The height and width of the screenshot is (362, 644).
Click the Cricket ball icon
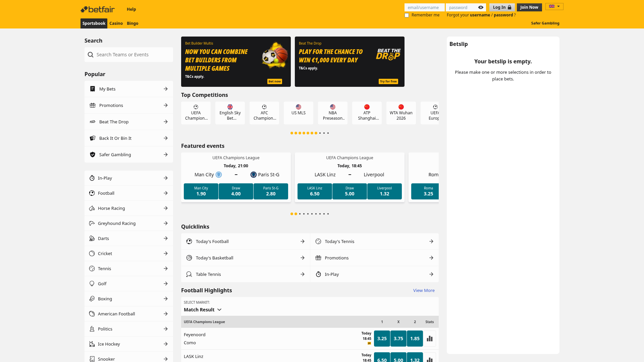(92, 253)
